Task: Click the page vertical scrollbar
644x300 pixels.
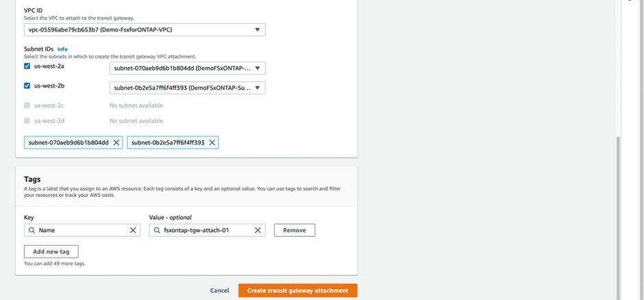Action: (619, 205)
